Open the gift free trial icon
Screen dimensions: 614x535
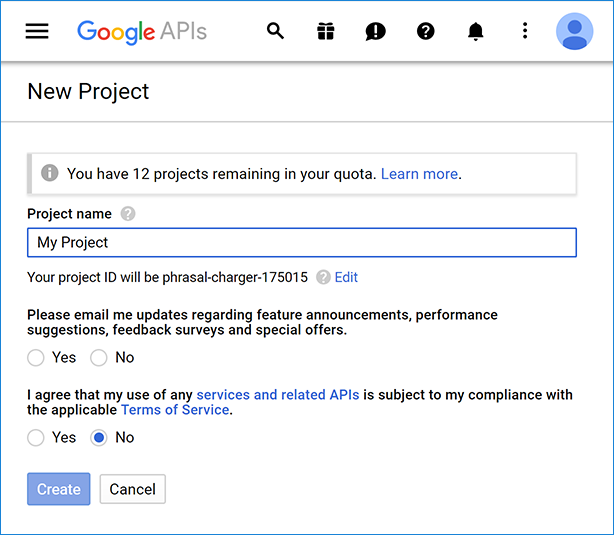326,31
